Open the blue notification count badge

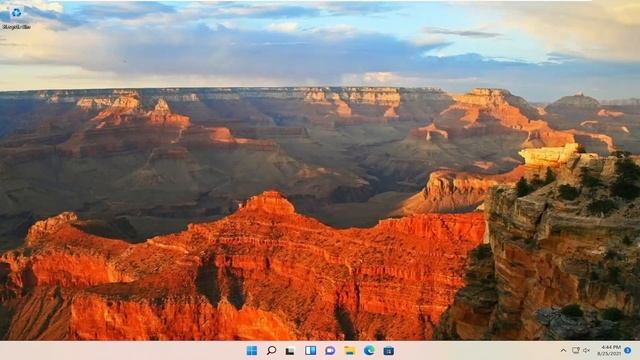[628, 351]
